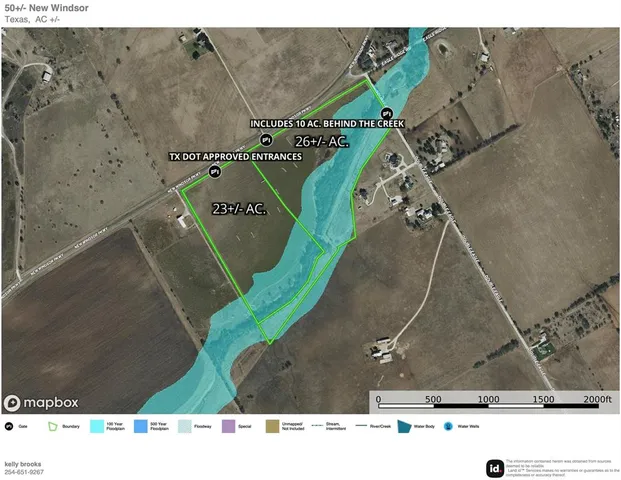Click the purple Special color swatch
The height and width of the screenshot is (480, 621).
(229, 427)
